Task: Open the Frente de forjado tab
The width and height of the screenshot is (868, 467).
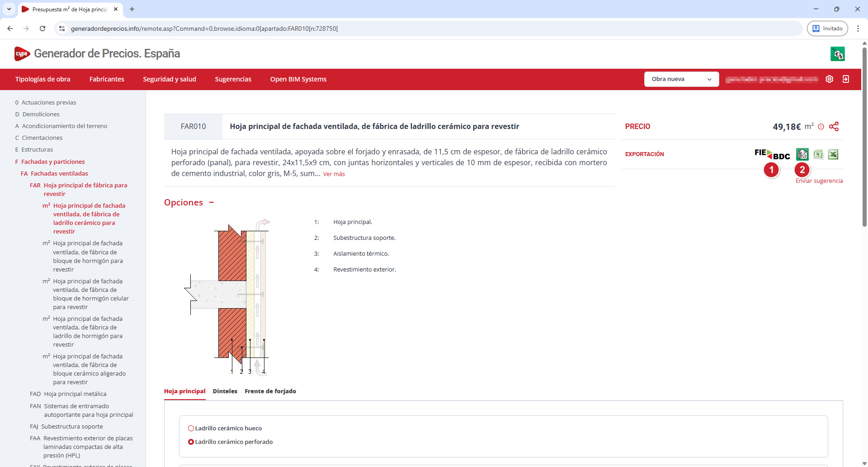Action: [x=270, y=391]
